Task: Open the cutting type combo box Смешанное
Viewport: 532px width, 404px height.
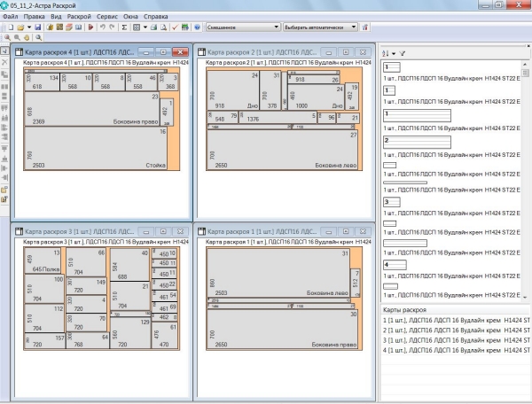Action: [243, 27]
